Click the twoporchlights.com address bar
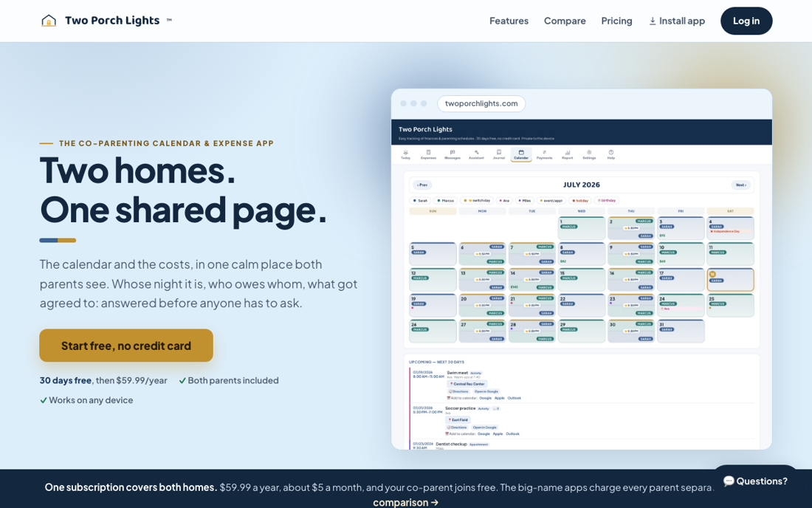Image resolution: width=812 pixels, height=508 pixels. coord(481,103)
